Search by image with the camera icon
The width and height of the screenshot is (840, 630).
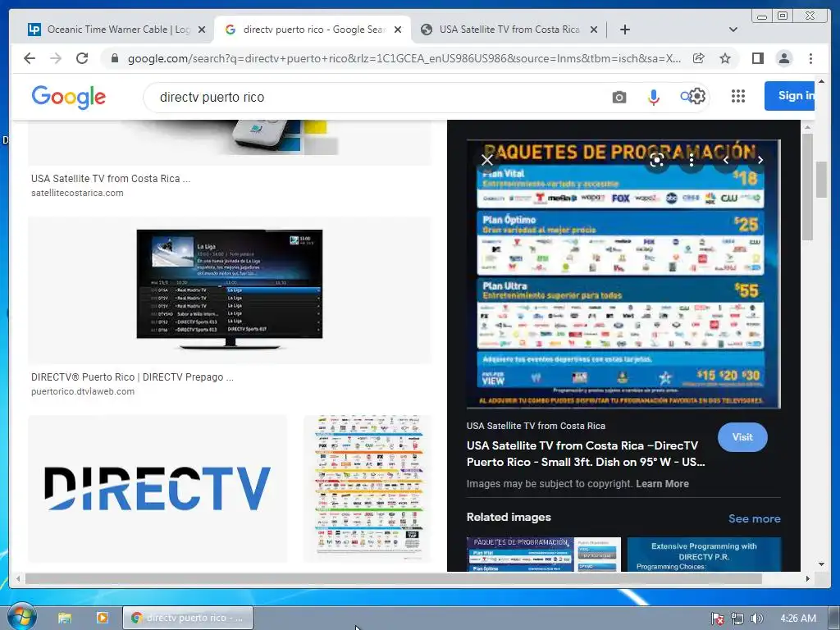click(x=619, y=98)
